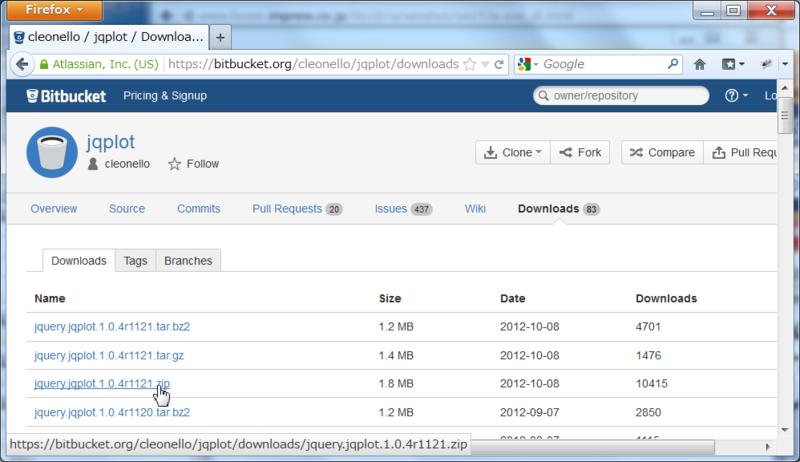Open the bookmarks toolbar button
The height and width of the screenshot is (462, 800).
point(728,64)
